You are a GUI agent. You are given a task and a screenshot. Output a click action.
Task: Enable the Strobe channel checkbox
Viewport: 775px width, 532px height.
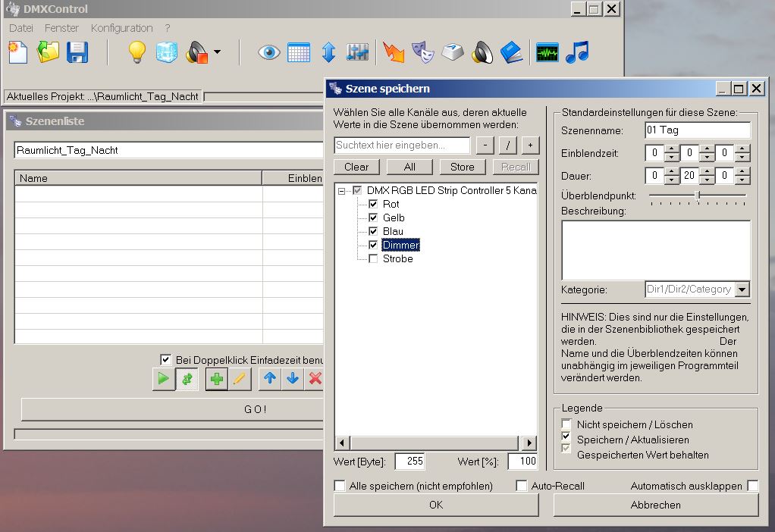point(373,259)
